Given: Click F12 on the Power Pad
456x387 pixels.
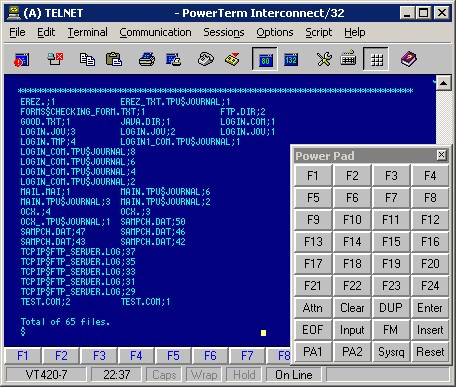Looking at the screenshot, I should [x=430, y=220].
